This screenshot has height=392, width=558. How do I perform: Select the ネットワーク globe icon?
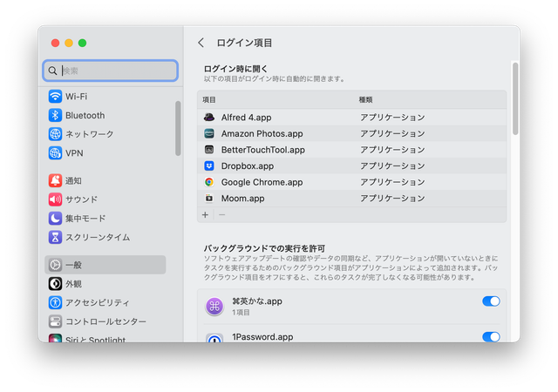point(55,134)
